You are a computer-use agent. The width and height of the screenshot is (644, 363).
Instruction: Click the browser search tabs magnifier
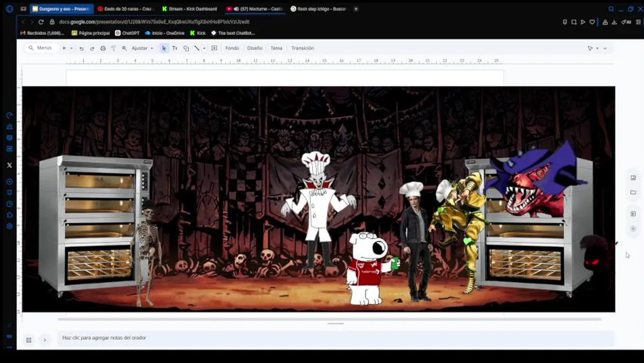(x=611, y=9)
